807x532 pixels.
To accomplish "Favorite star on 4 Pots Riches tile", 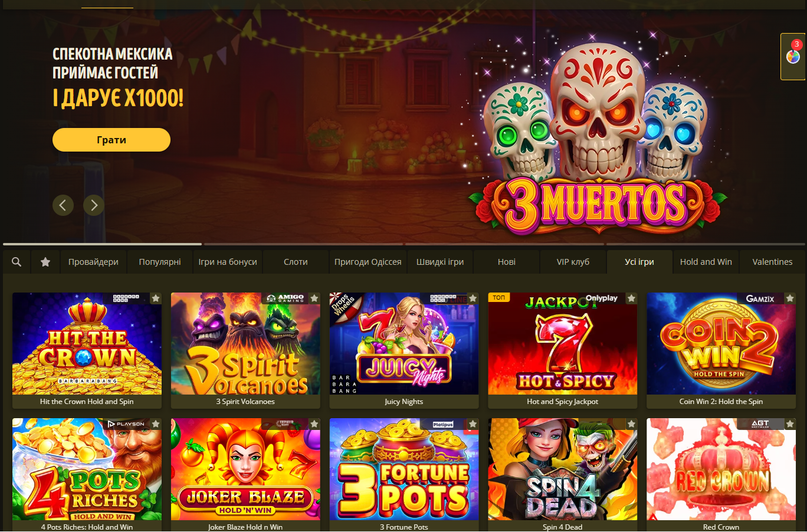I will (x=156, y=424).
